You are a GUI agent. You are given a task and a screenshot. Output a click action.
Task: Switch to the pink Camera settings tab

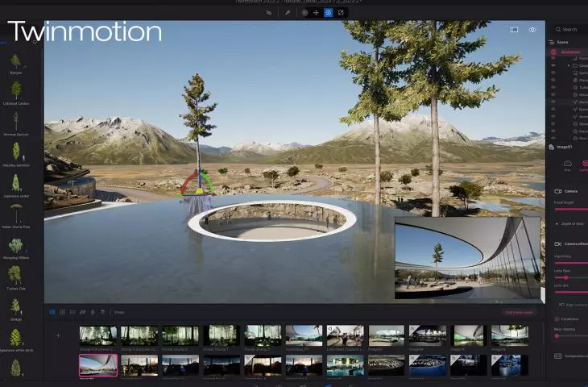[584, 165]
